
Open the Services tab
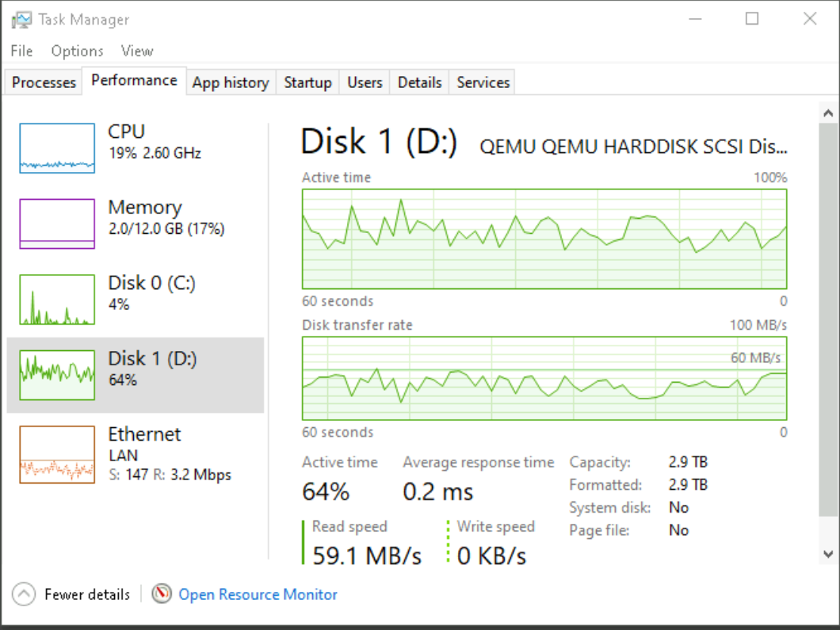click(x=483, y=82)
